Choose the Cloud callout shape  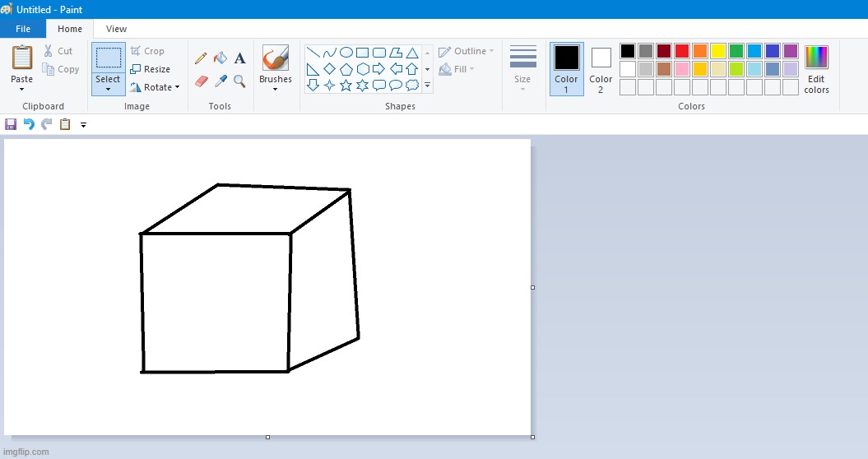coord(412,86)
